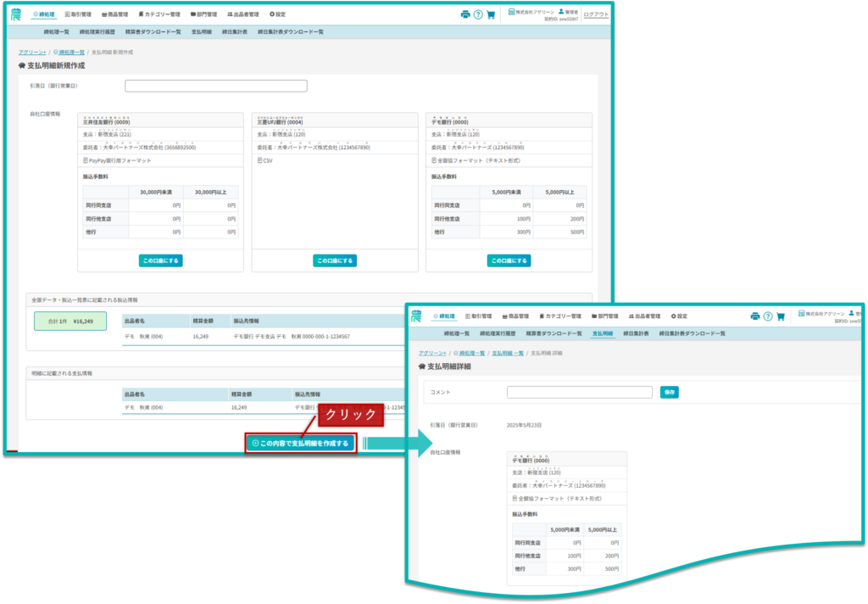Click the green app logo on creation page

click(16, 14)
